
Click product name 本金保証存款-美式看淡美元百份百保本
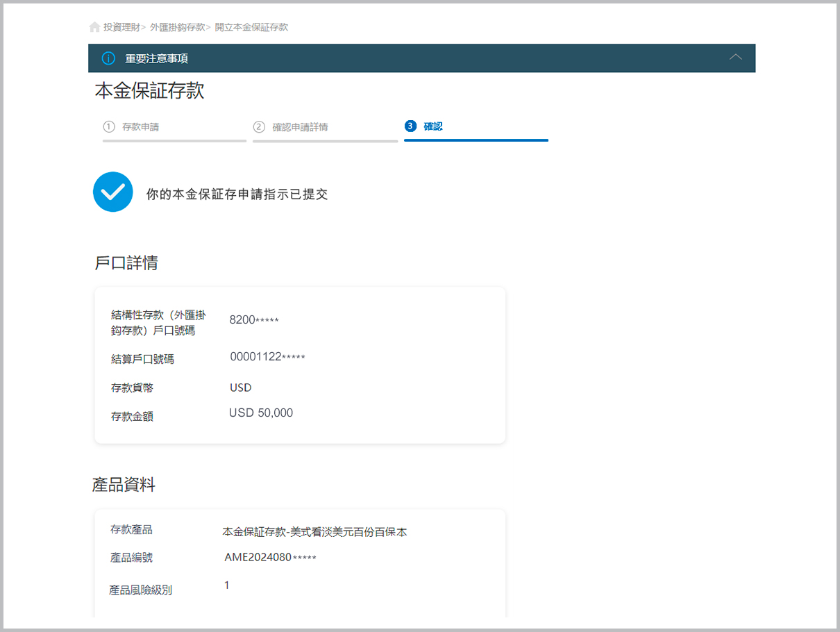[314, 532]
